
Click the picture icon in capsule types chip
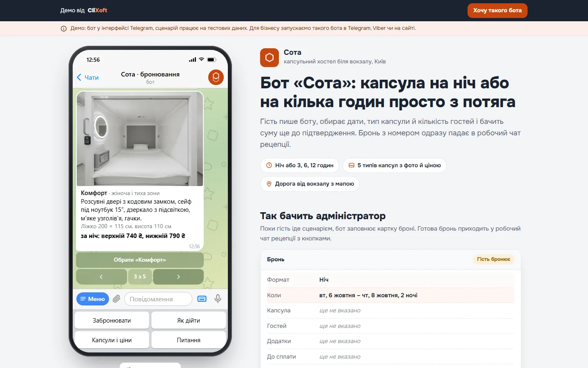352,166
